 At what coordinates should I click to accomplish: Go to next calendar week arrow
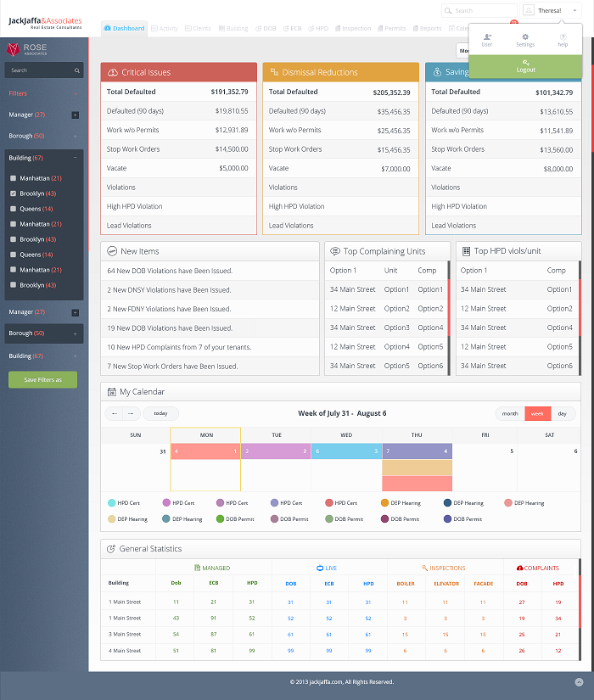pos(131,413)
